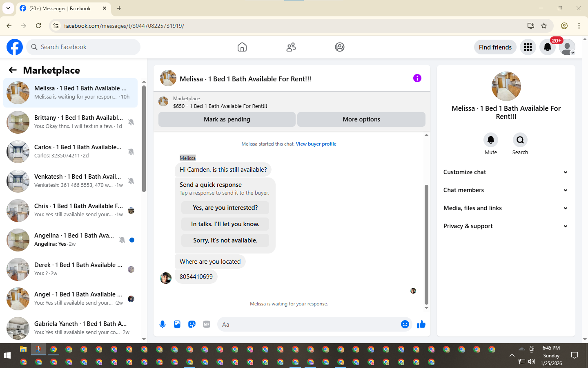Click the large listing photo in right panel
Screen dimensions: 588x368
click(506, 86)
